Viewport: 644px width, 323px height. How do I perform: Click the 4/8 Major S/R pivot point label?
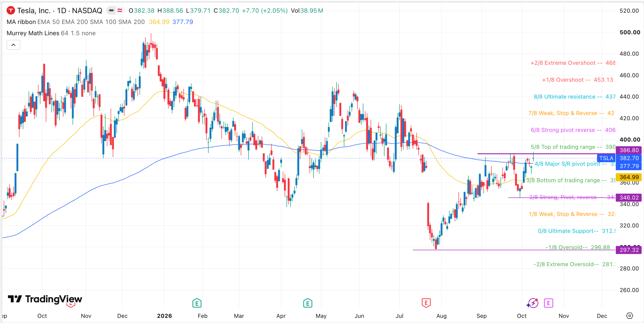575,164
